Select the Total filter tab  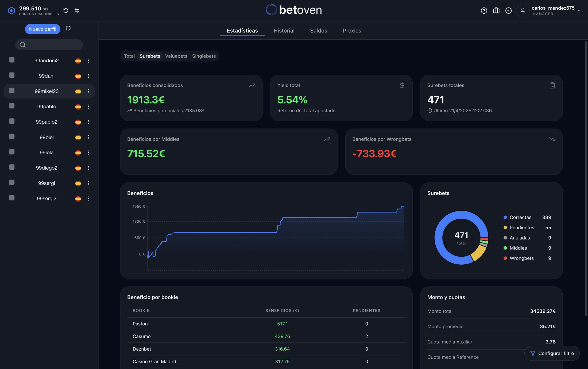pos(129,56)
